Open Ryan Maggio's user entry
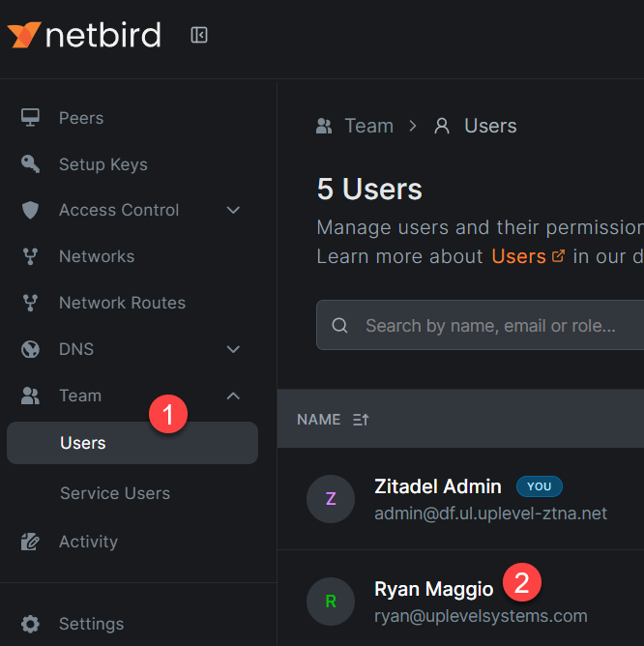Image resolution: width=644 pixels, height=646 pixels. (433, 589)
